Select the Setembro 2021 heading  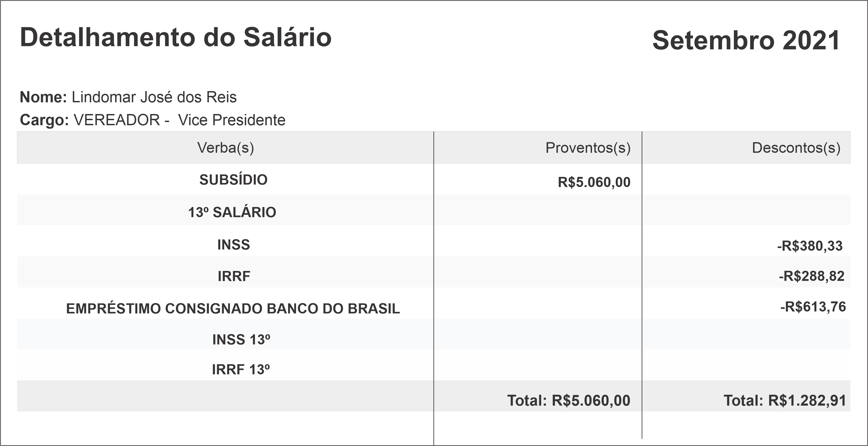point(746,40)
